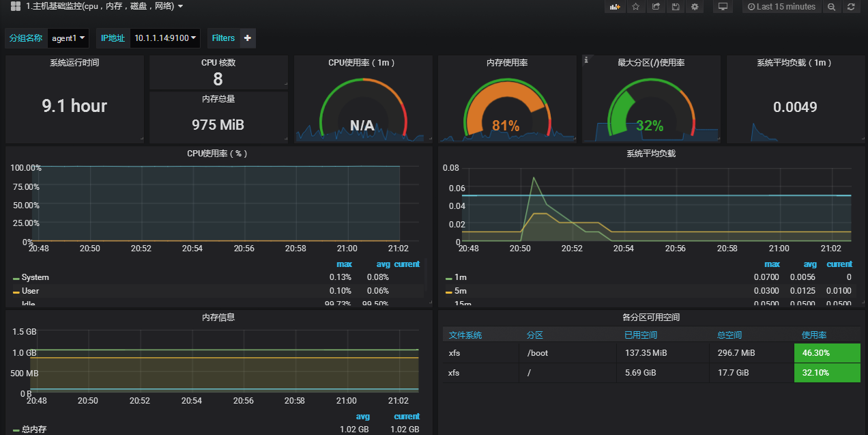Open the CPU使用率（%）graph title menu
Screen dimensions: 868x435
(218, 154)
